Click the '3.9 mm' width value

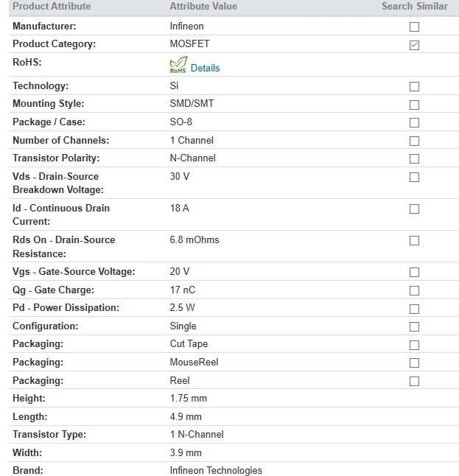186,452
